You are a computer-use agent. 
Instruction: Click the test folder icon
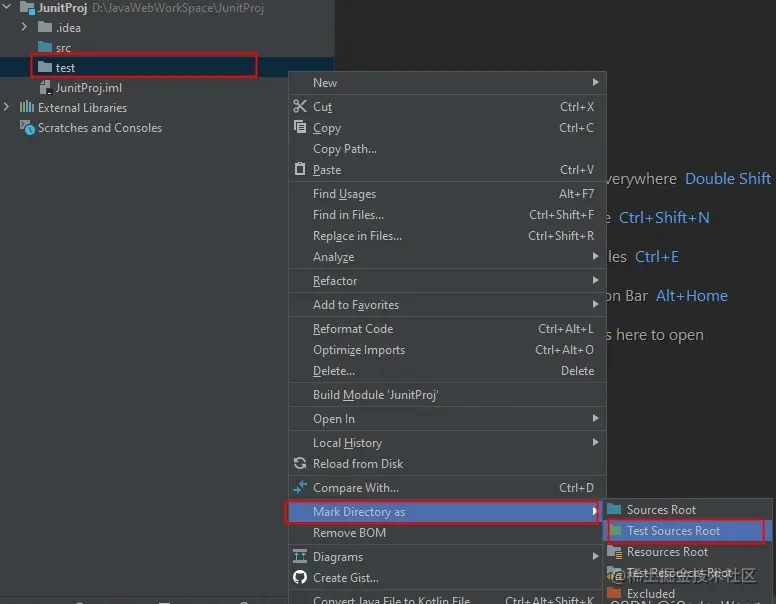(x=45, y=67)
